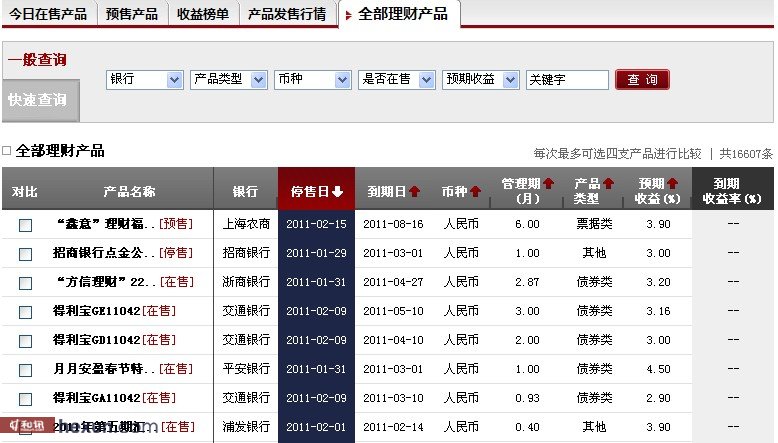
Task: Open the 预期收益 dropdown
Action: point(481,79)
